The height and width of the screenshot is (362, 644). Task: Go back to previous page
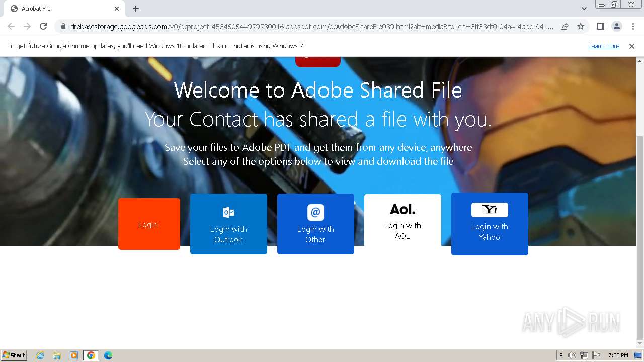[x=11, y=26]
